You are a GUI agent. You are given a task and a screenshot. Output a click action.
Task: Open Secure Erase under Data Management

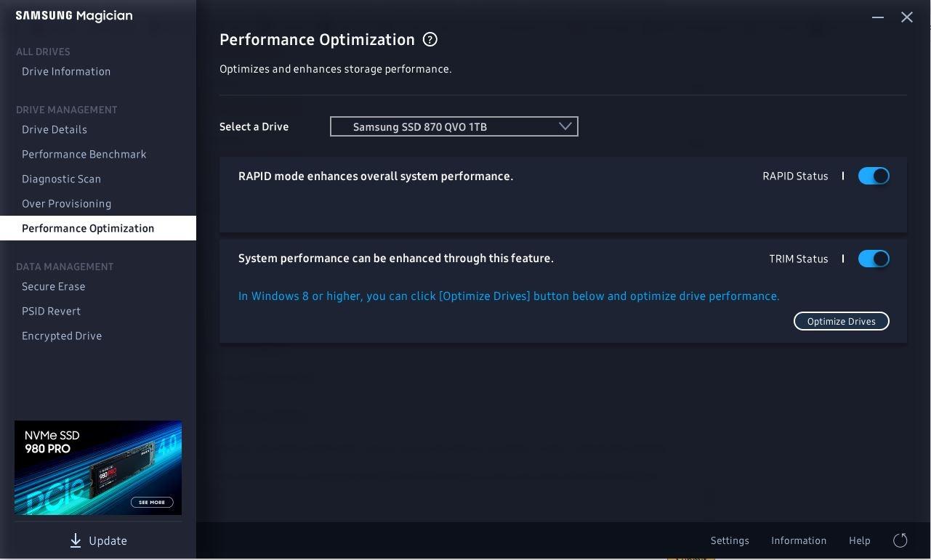[x=54, y=286]
